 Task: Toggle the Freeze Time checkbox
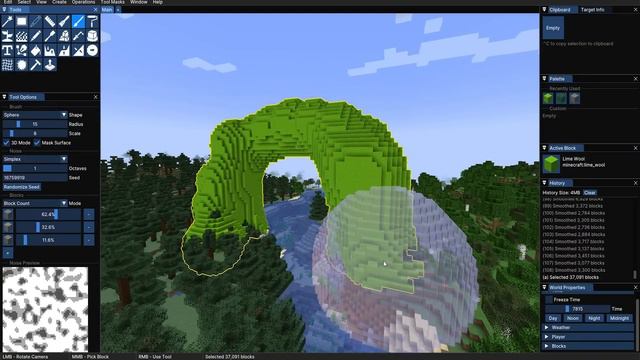[549, 300]
